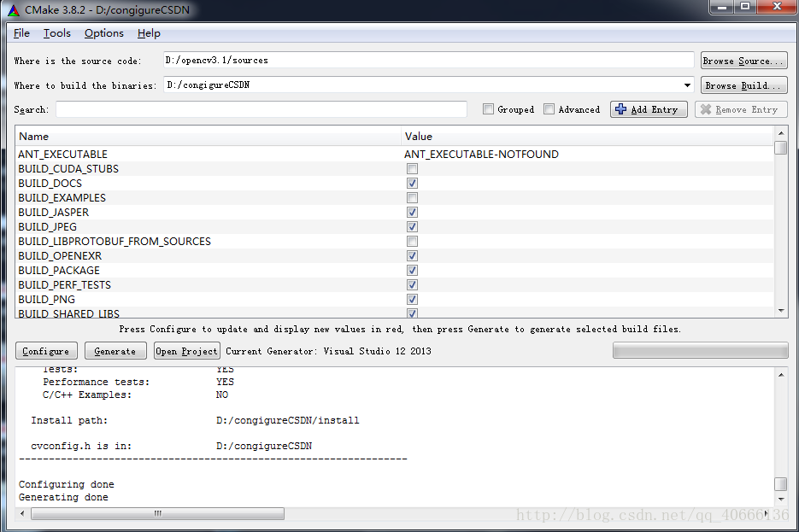
Task: Click the greyed Remove Entry button
Action: point(741,109)
